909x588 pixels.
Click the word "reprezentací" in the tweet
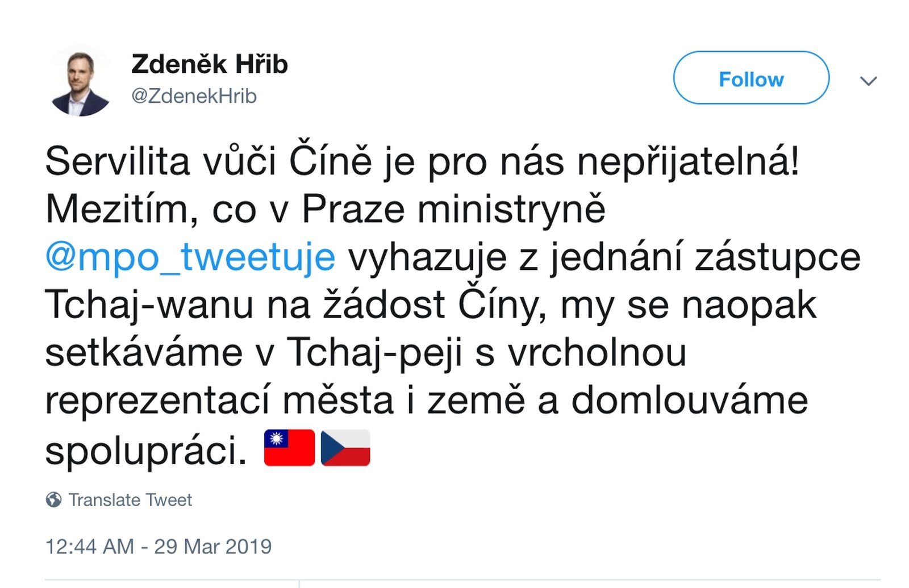point(157,401)
